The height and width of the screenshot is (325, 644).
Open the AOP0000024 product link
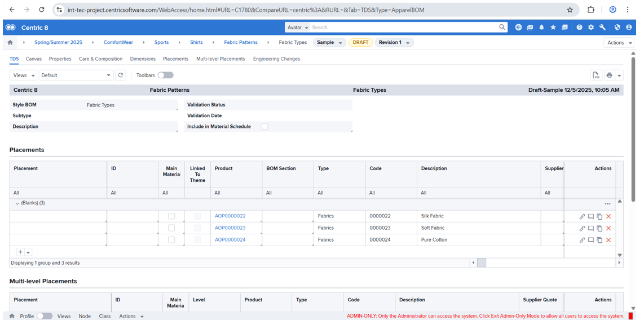[230, 239]
